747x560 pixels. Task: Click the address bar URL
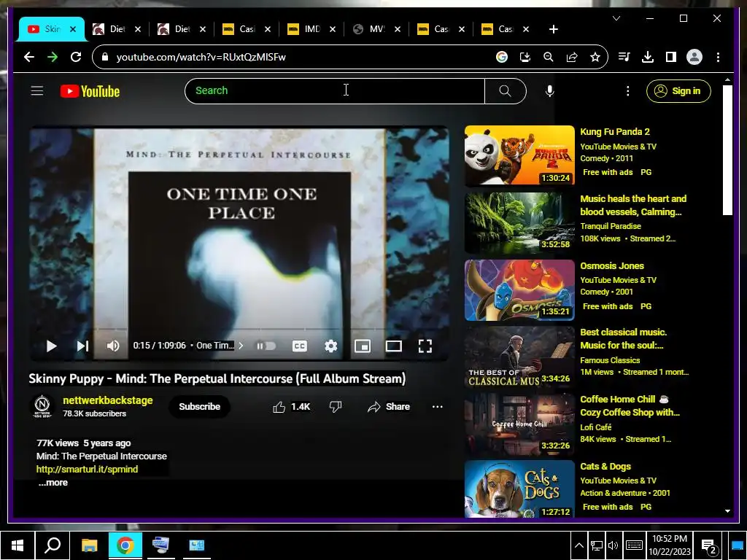[x=201, y=57]
